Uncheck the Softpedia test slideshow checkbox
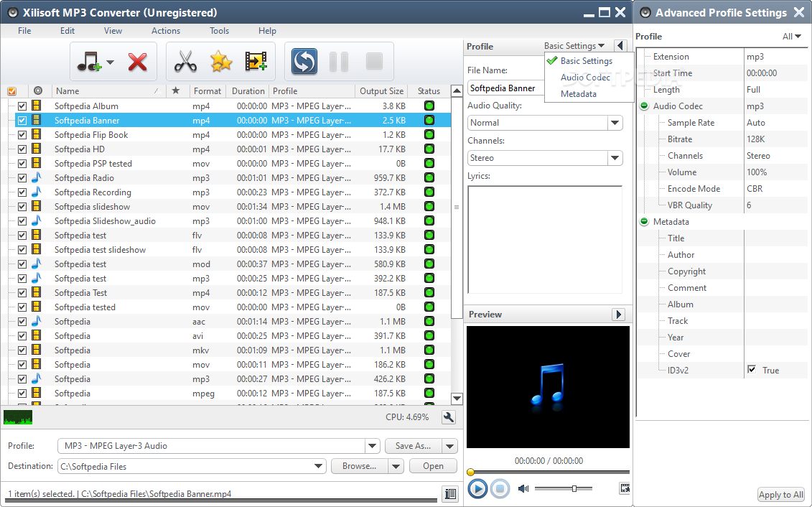Image resolution: width=812 pixels, height=507 pixels. coord(22,250)
